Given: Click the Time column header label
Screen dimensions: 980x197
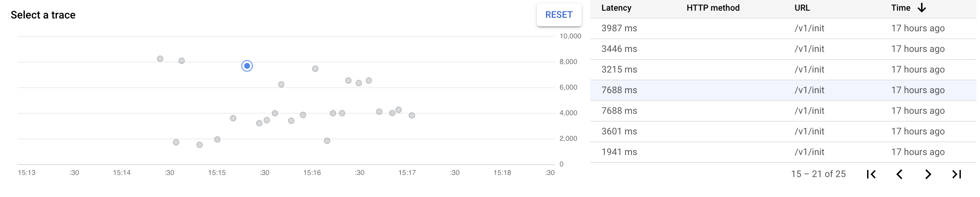Looking at the screenshot, I should (900, 8).
